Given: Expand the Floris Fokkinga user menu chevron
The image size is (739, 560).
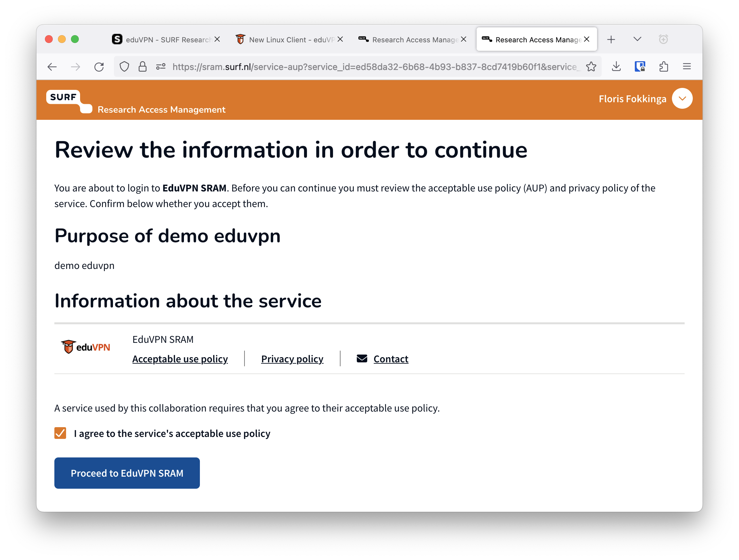Looking at the screenshot, I should pyautogui.click(x=682, y=99).
